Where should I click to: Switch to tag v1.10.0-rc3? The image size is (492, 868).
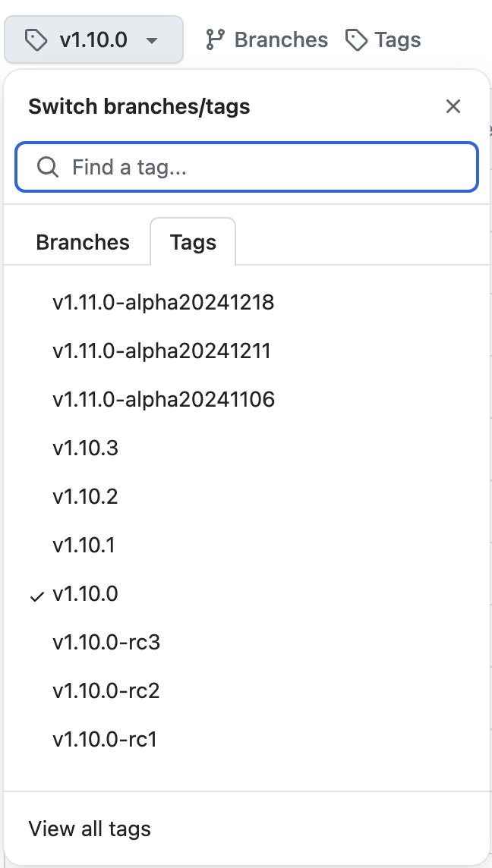click(106, 643)
